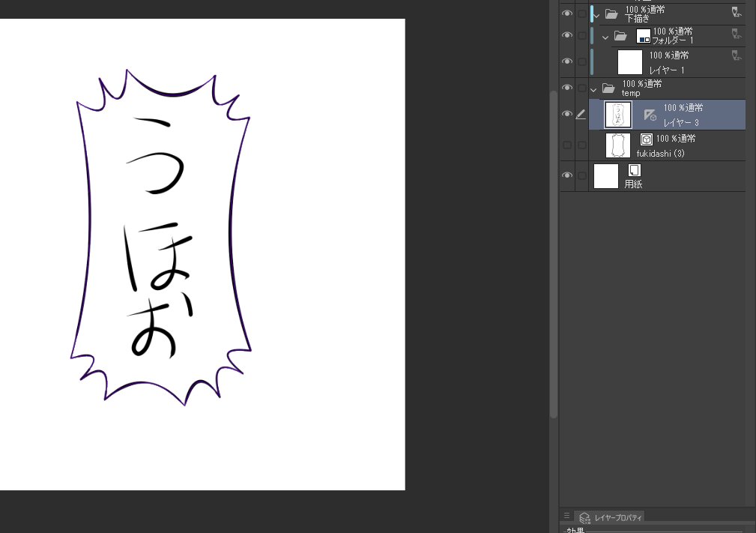Hide the 用紙 paper layer with its eye
The image size is (756, 533).
click(x=567, y=175)
